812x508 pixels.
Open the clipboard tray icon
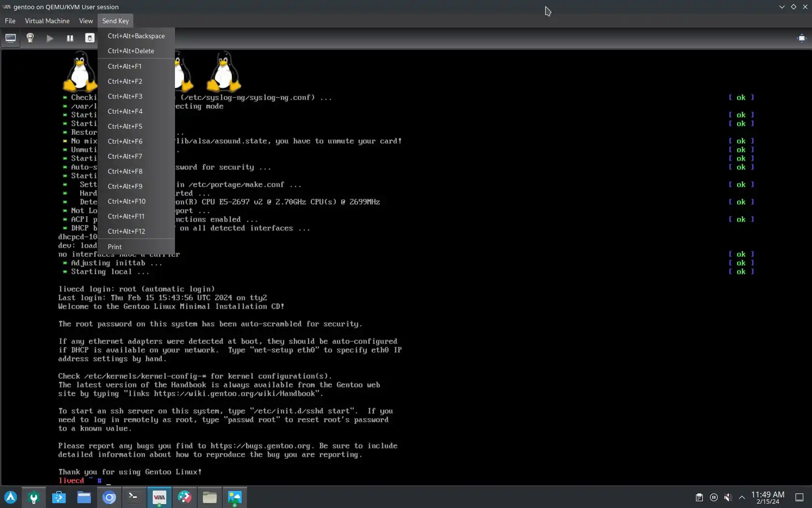tap(699, 497)
